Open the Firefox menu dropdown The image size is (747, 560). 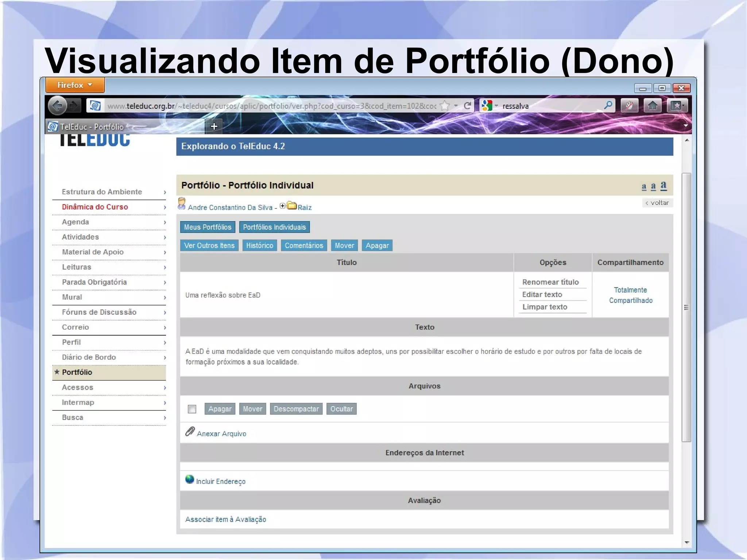pos(75,85)
